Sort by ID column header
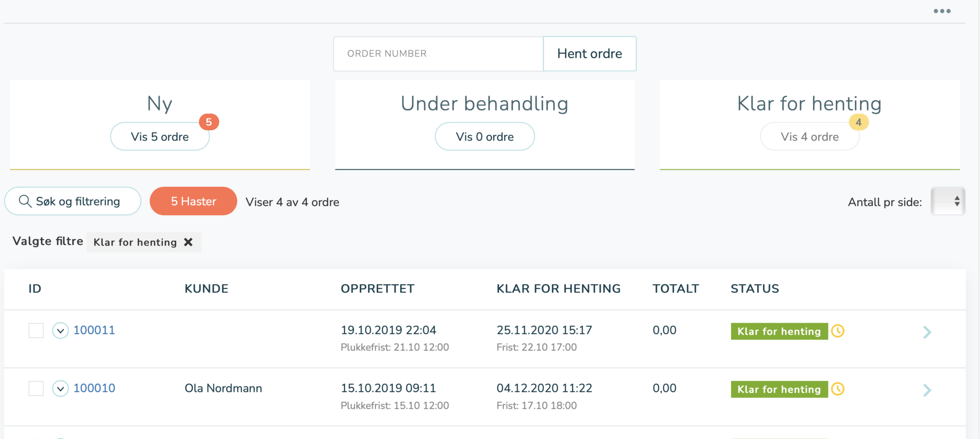The height and width of the screenshot is (439, 980). [35, 289]
